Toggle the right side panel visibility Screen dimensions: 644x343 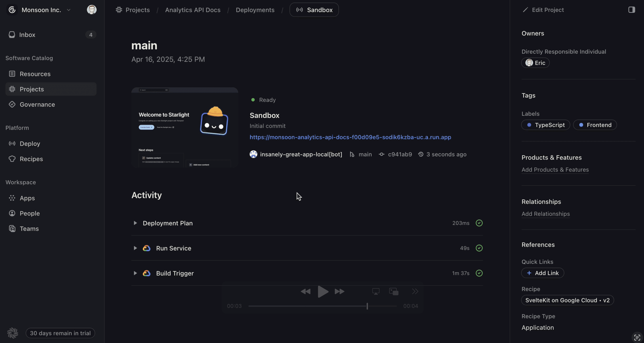click(631, 10)
